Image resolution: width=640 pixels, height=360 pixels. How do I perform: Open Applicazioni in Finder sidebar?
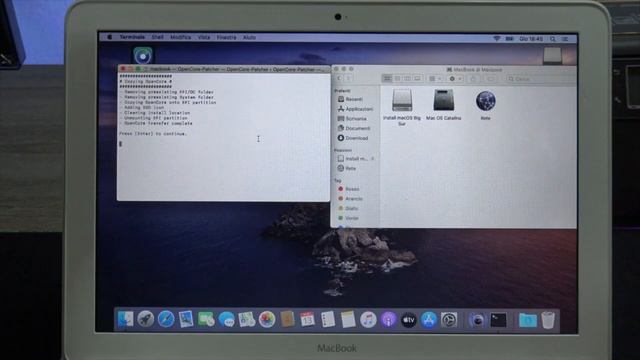coord(355,109)
